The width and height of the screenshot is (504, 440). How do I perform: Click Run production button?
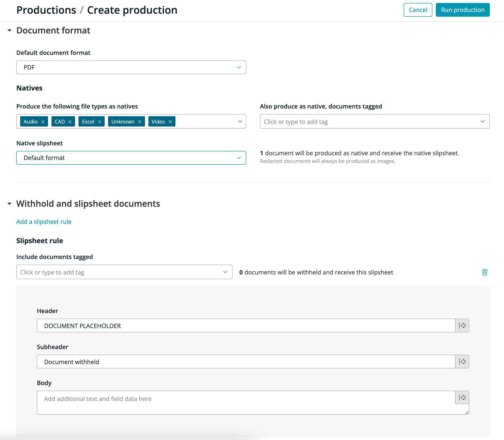click(x=462, y=10)
